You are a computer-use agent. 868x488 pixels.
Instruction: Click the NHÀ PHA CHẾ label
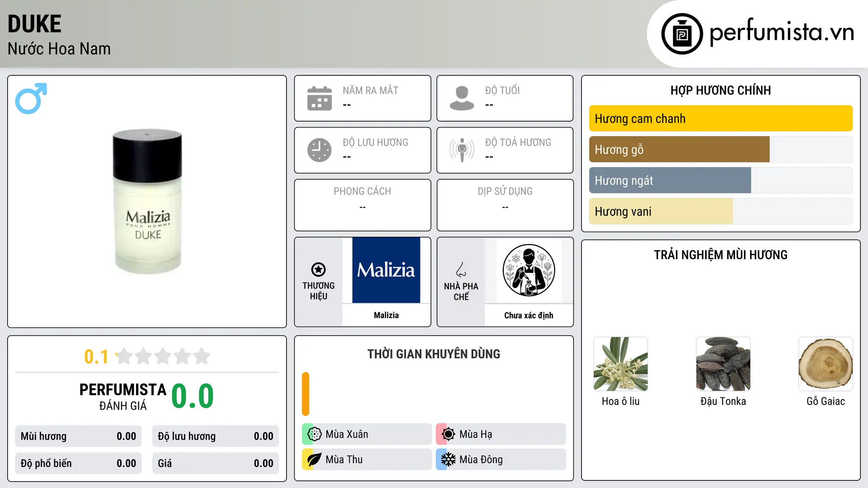[461, 291]
